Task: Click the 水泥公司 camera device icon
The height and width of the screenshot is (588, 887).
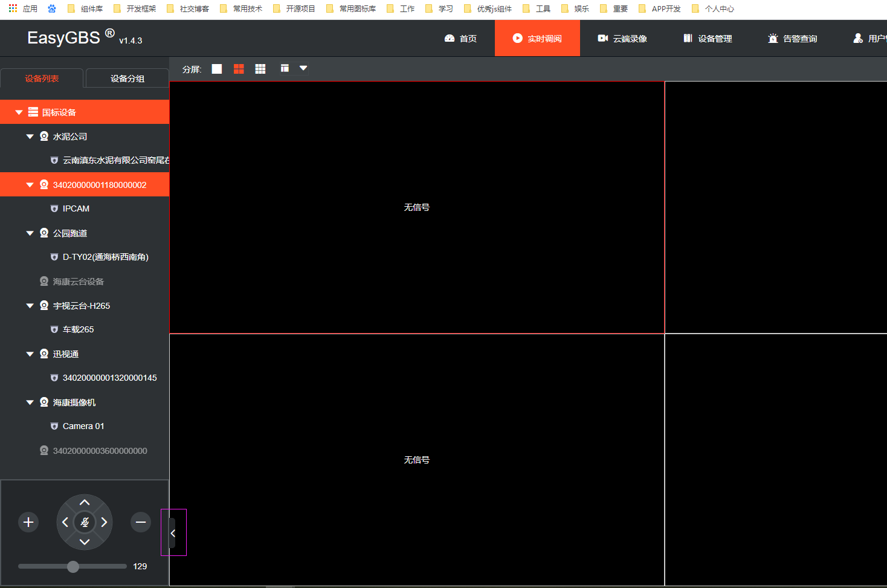Action: pos(44,136)
